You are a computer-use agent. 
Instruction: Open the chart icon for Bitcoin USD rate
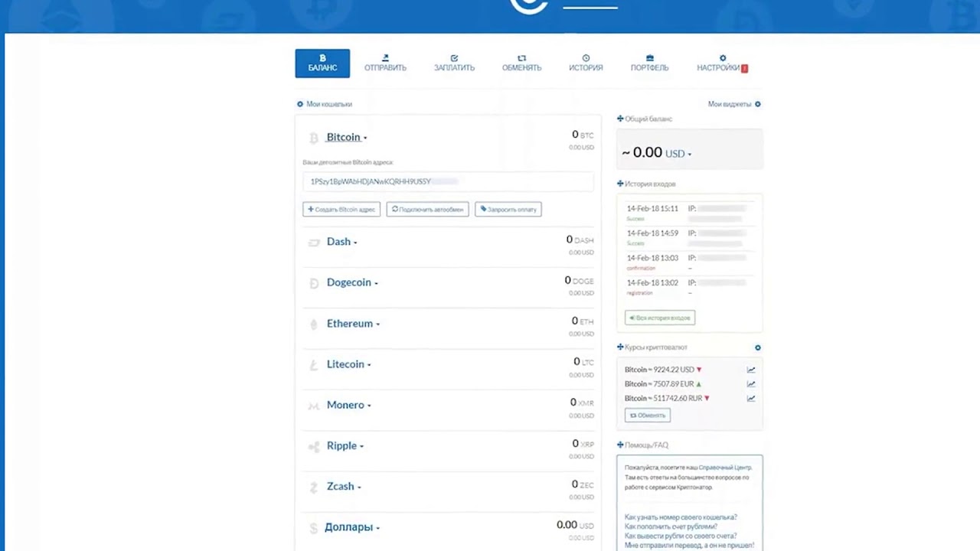(x=751, y=370)
